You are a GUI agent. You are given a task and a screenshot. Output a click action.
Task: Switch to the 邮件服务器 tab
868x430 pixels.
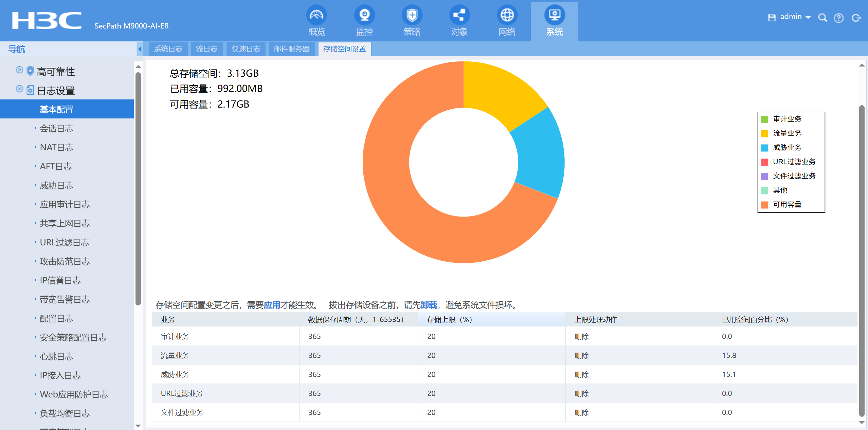point(292,49)
